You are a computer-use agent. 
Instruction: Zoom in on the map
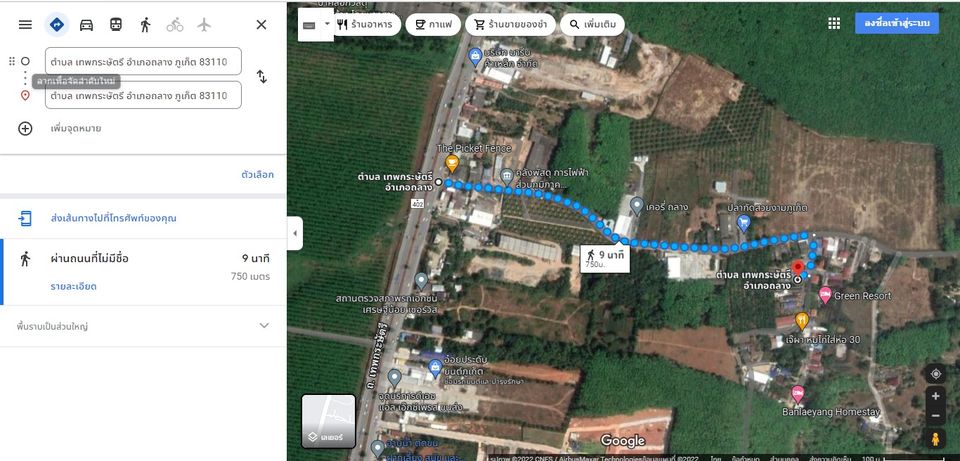936,396
